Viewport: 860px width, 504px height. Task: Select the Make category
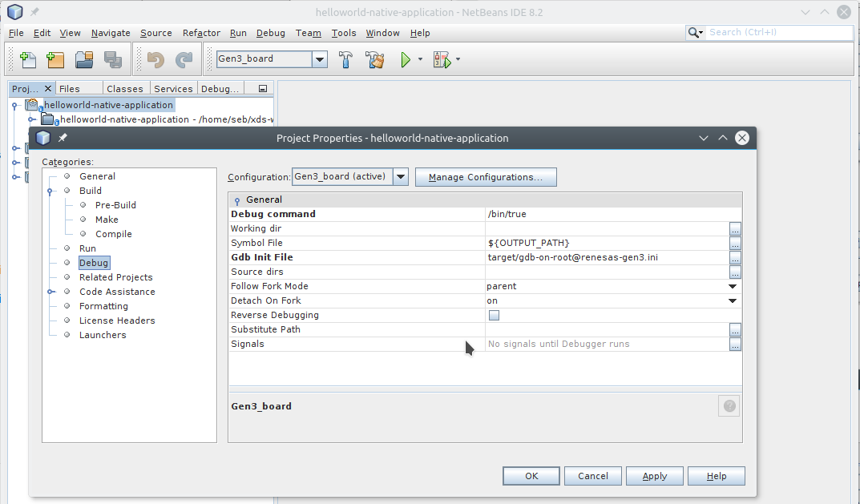coord(107,220)
